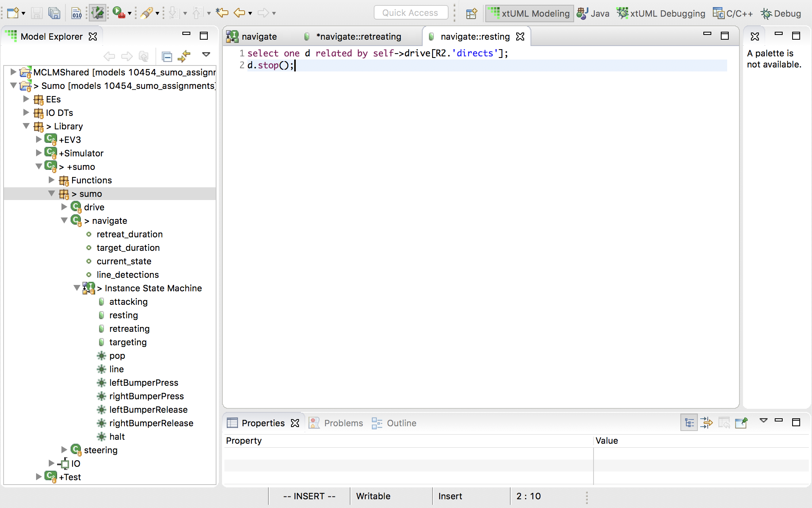Click the +Test component icon
The image size is (812, 508).
click(x=51, y=476)
